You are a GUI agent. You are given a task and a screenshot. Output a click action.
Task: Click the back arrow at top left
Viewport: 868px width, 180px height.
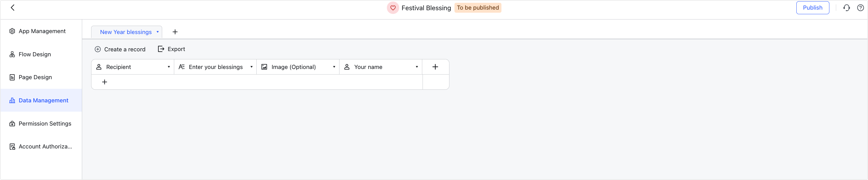[x=13, y=7]
